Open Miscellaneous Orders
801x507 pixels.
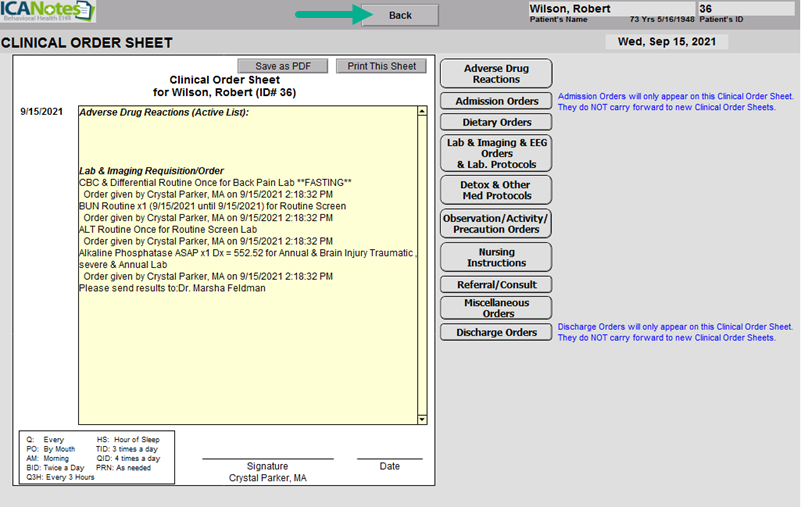[x=496, y=308]
